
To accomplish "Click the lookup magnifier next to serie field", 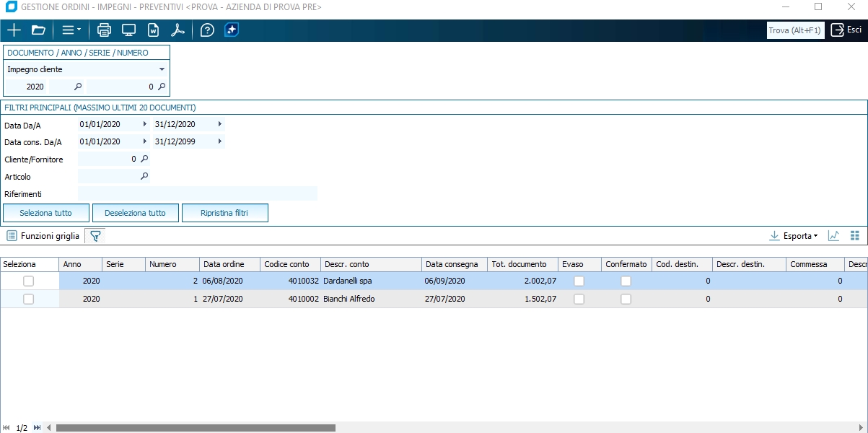I will point(78,87).
